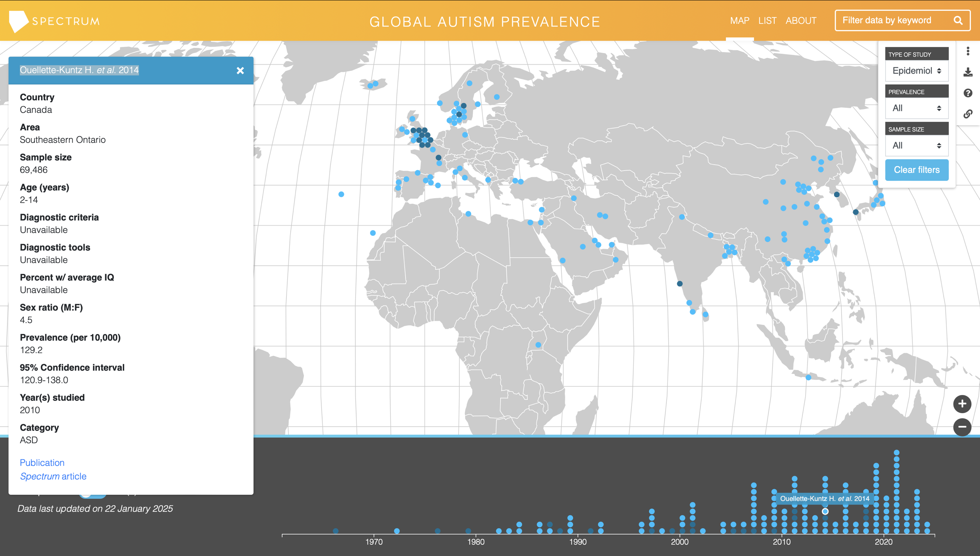Open the Spectrum article link

coord(53,476)
